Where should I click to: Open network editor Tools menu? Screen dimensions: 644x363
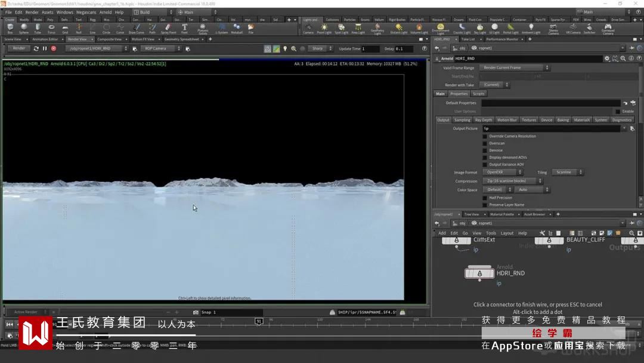click(491, 233)
